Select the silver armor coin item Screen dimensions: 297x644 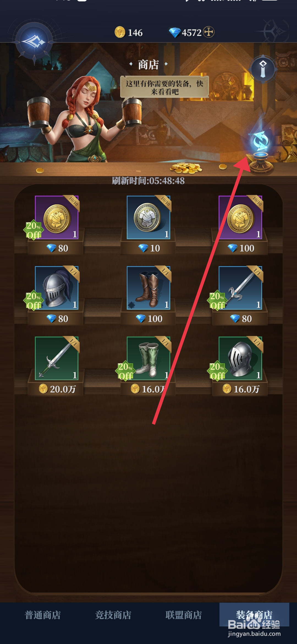[x=148, y=217]
